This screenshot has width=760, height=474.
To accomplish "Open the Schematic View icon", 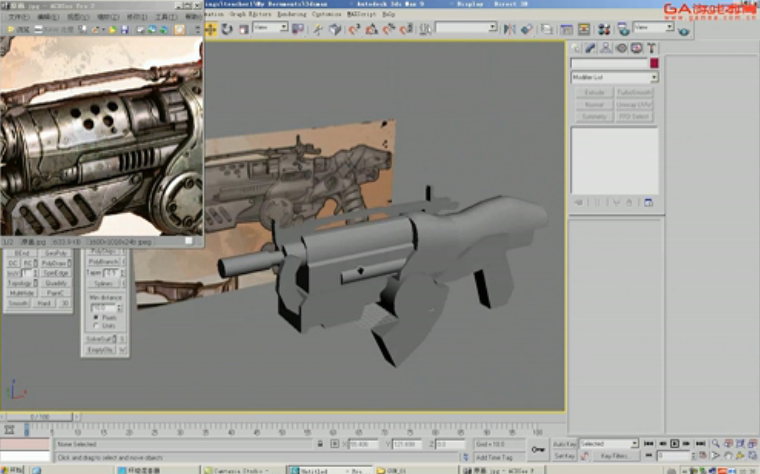I will point(584,30).
